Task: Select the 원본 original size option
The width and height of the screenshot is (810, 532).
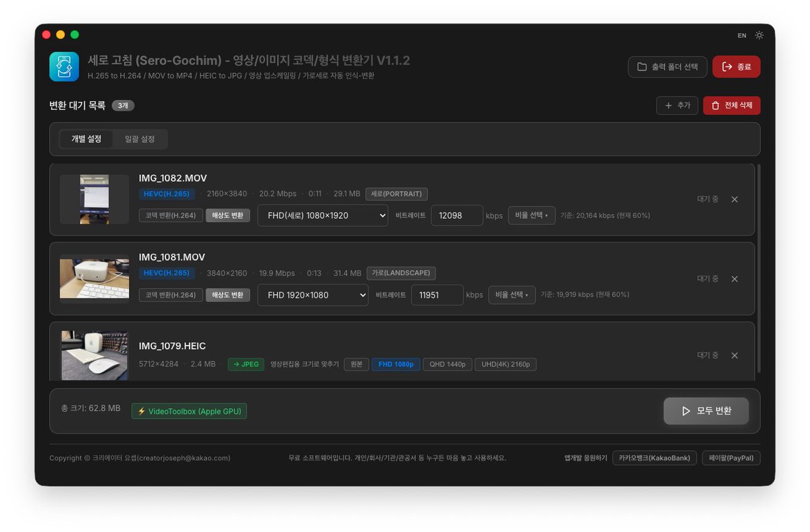Action: click(356, 364)
